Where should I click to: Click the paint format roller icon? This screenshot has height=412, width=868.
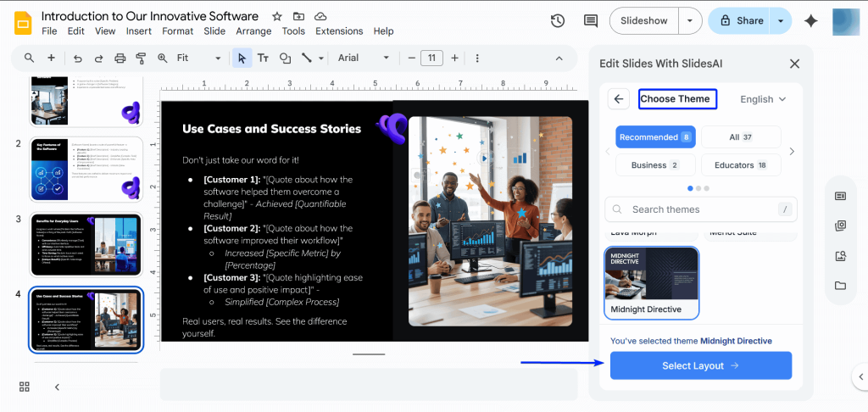tap(141, 58)
